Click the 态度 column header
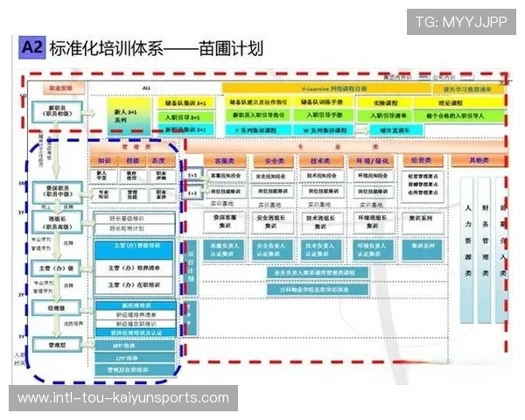 pyautogui.click(x=161, y=161)
